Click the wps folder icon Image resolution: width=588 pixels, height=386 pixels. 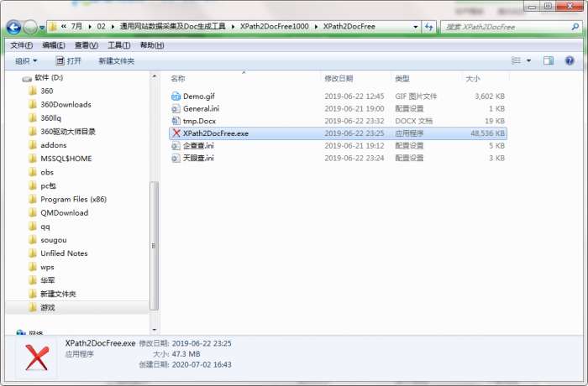[x=33, y=267]
